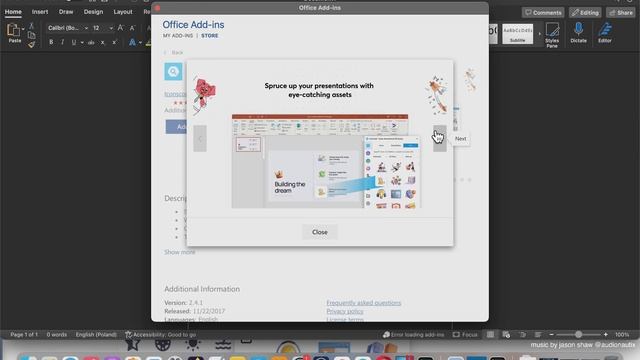Click the zoom out minus
Image resolution: width=640 pixels, height=360 pixels.
(x=551, y=335)
